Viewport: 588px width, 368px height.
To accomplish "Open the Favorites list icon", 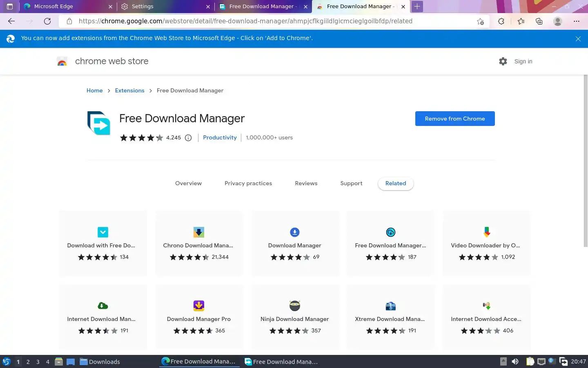I will (x=521, y=21).
